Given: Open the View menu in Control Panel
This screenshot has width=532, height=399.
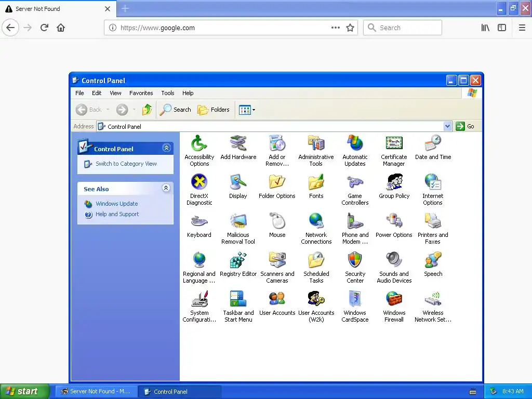Looking at the screenshot, I should [x=115, y=93].
